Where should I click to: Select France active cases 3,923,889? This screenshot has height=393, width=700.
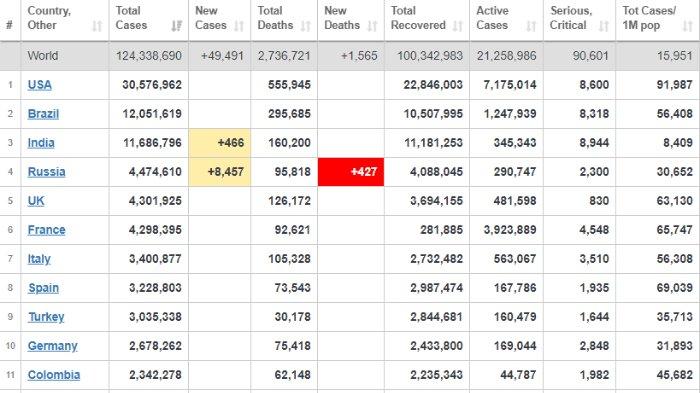(510, 230)
